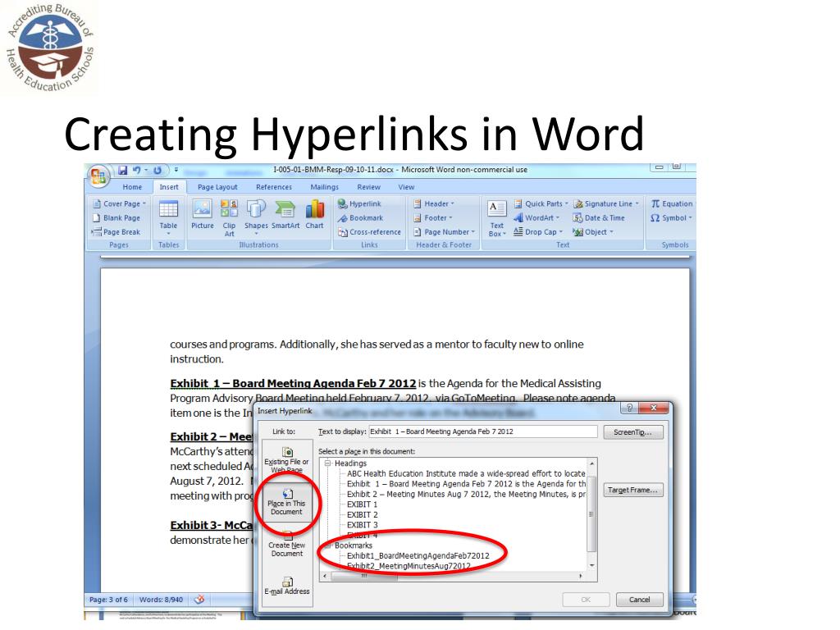Insert Date & Time
The image size is (840, 630).
(599, 218)
